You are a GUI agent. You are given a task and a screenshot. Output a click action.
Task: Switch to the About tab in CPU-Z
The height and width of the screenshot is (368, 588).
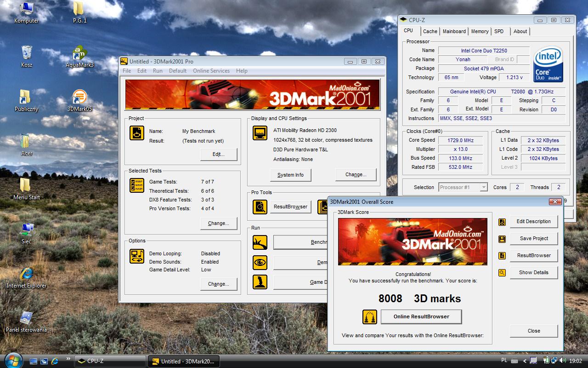coord(520,31)
